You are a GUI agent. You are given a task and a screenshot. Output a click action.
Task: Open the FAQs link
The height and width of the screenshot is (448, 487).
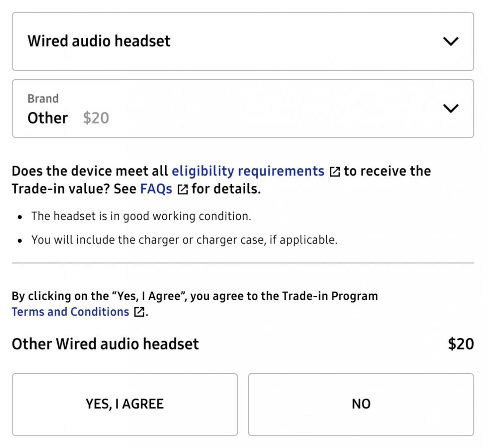pos(156,189)
